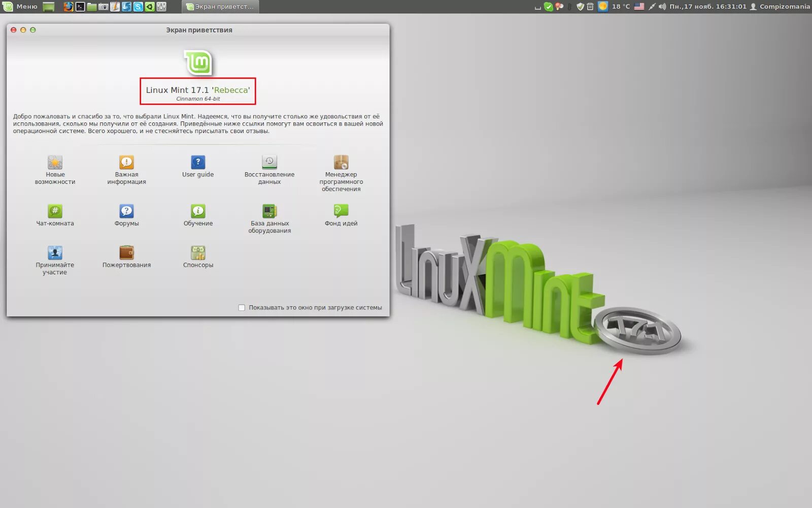Screen dimensions: 812x508
Task: Open the Меню button in panel
Action: click(x=20, y=7)
